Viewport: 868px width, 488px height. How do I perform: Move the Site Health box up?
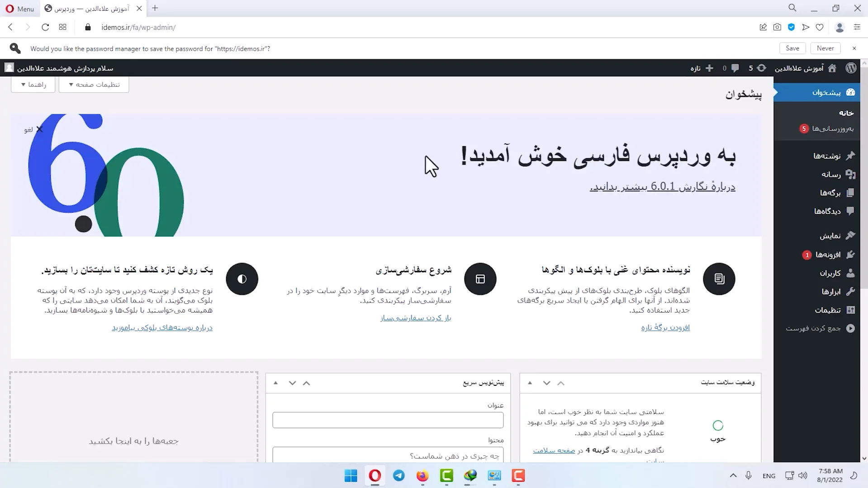tap(560, 383)
